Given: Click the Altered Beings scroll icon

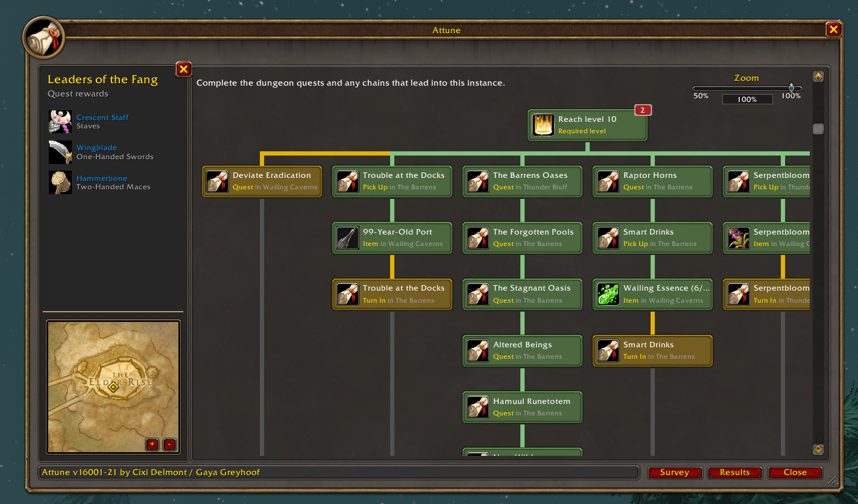Looking at the screenshot, I should (478, 351).
